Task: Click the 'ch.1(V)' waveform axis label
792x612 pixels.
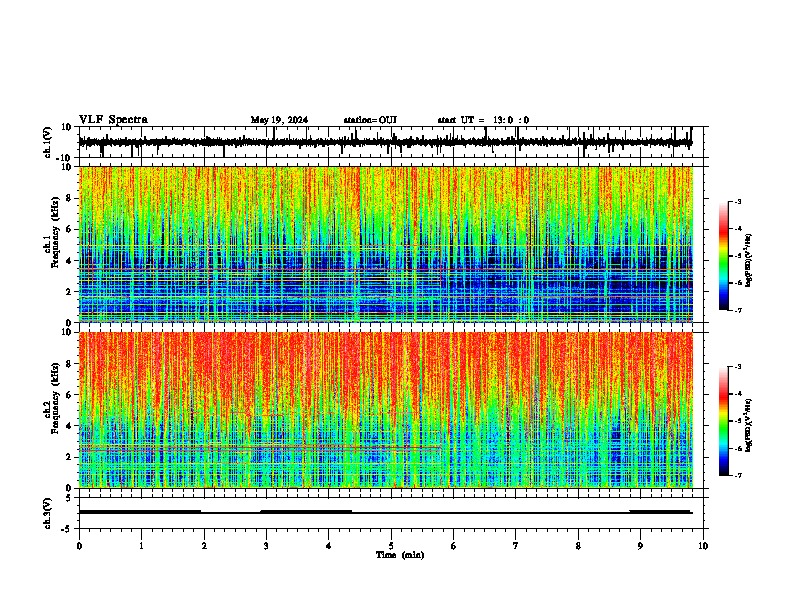Action: tap(48, 142)
